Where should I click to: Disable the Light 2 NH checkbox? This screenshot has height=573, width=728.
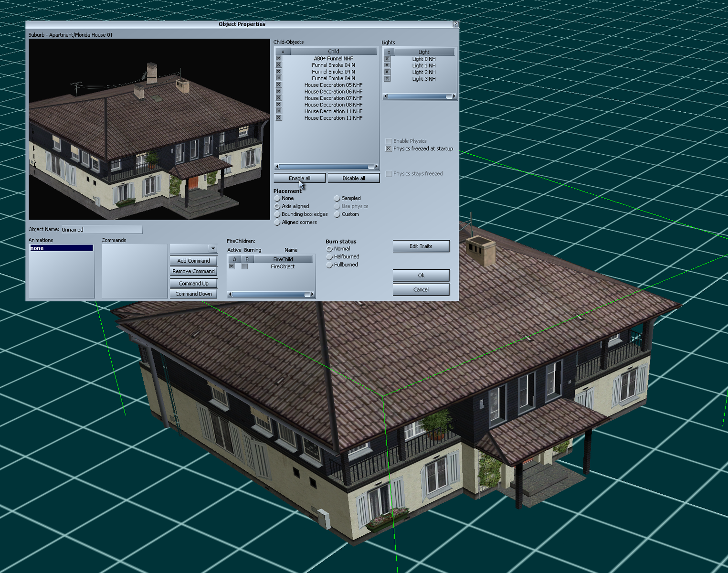387,72
